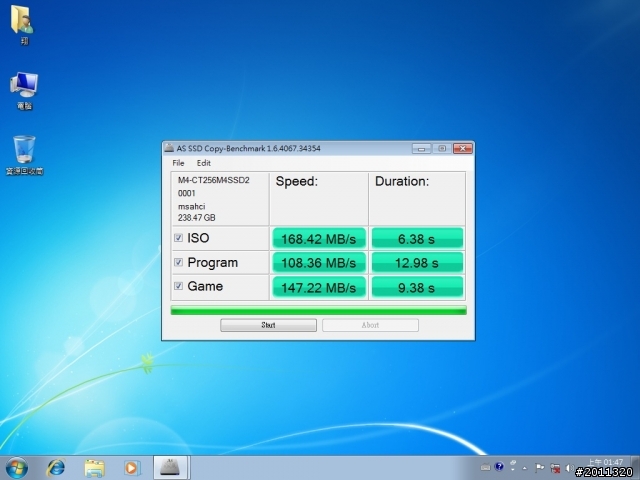
Task: Click the 12.98 s Program duration
Action: tap(417, 263)
